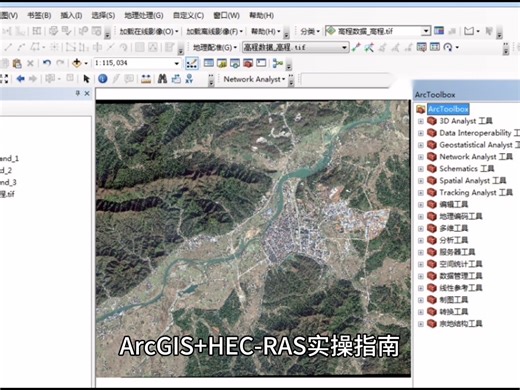The width and height of the screenshot is (520, 390).
Task: Open the Python window icon
Action: tap(261, 63)
